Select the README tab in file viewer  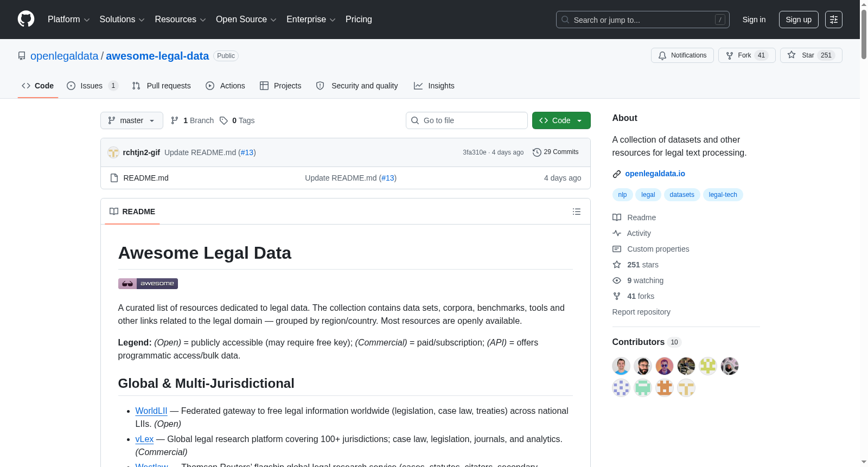click(132, 212)
